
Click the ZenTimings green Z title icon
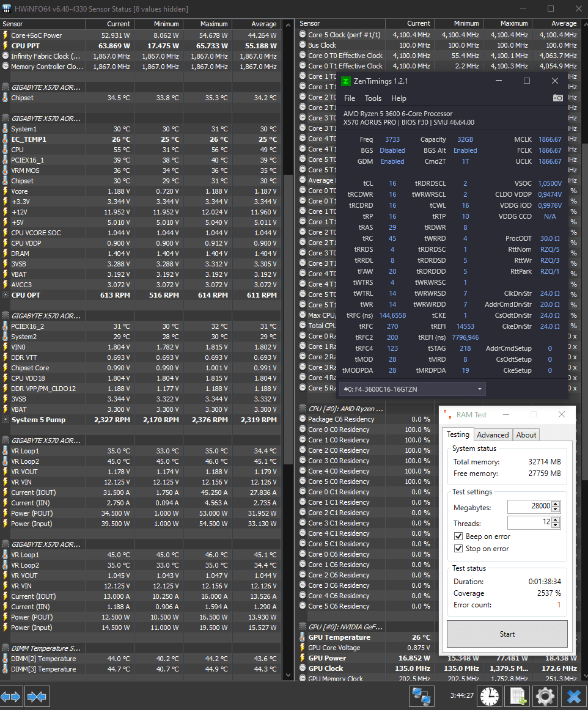click(x=345, y=81)
